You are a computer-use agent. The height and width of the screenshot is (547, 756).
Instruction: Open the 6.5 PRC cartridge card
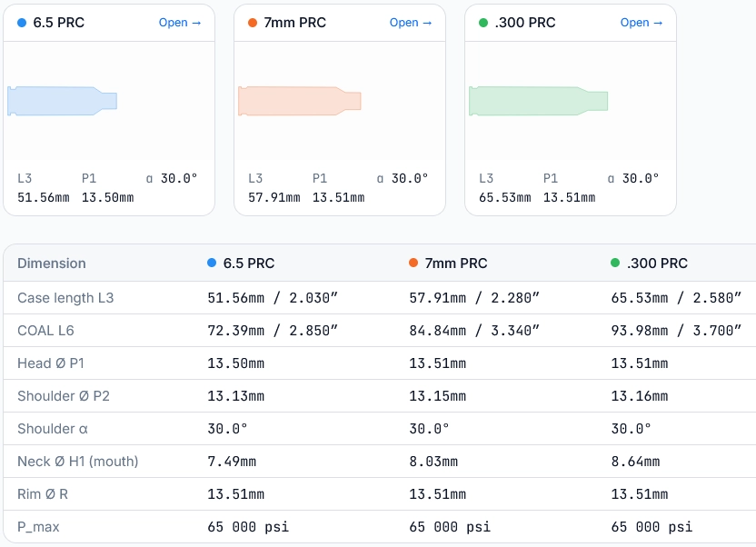click(180, 23)
